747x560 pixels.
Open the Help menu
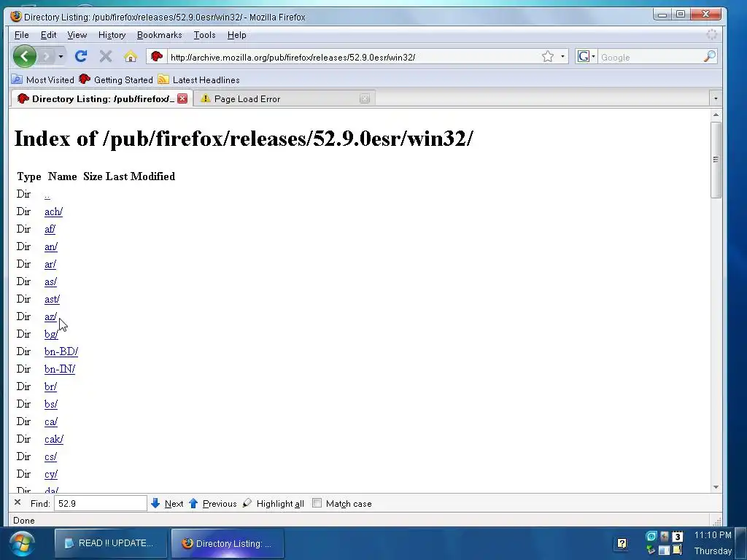tap(236, 35)
